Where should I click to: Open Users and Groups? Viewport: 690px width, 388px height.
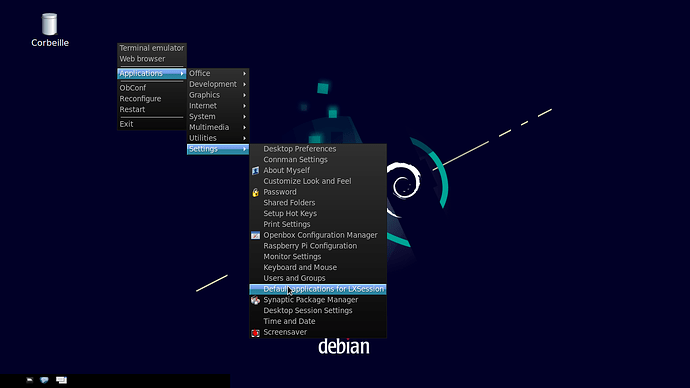click(318, 278)
